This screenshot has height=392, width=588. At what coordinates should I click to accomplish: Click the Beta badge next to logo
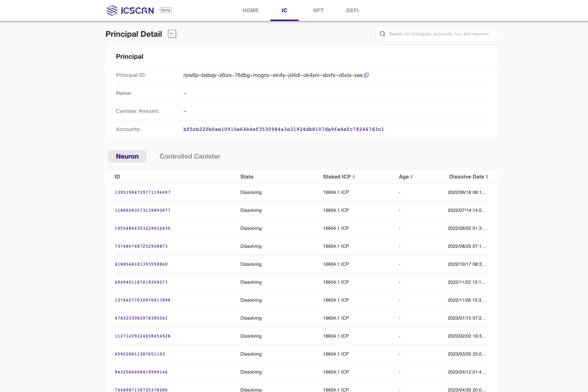coord(165,10)
